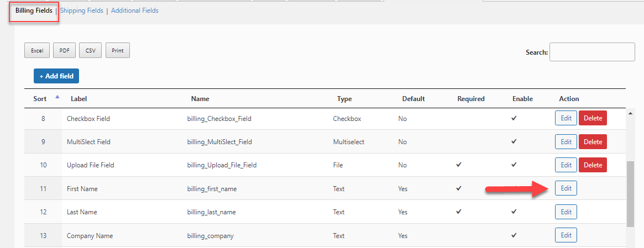Edit the First Name field
The width and height of the screenshot is (644, 248).
(566, 188)
